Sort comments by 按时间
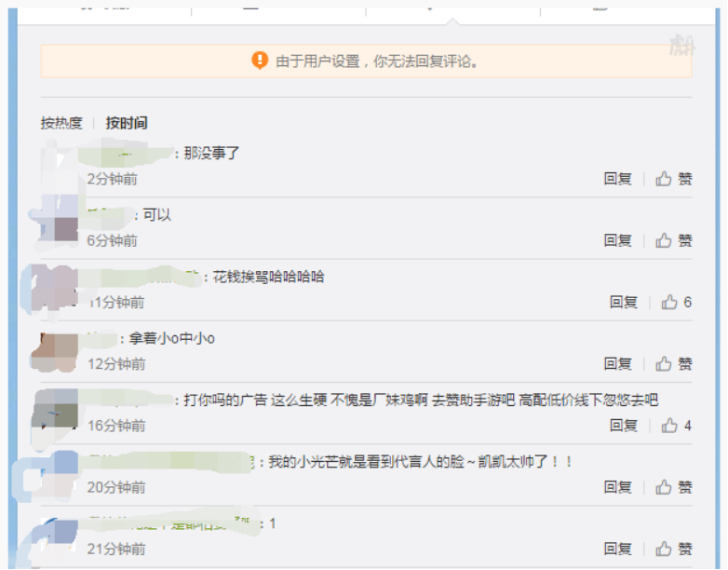Image resolution: width=728 pixels, height=570 pixels. (x=127, y=123)
